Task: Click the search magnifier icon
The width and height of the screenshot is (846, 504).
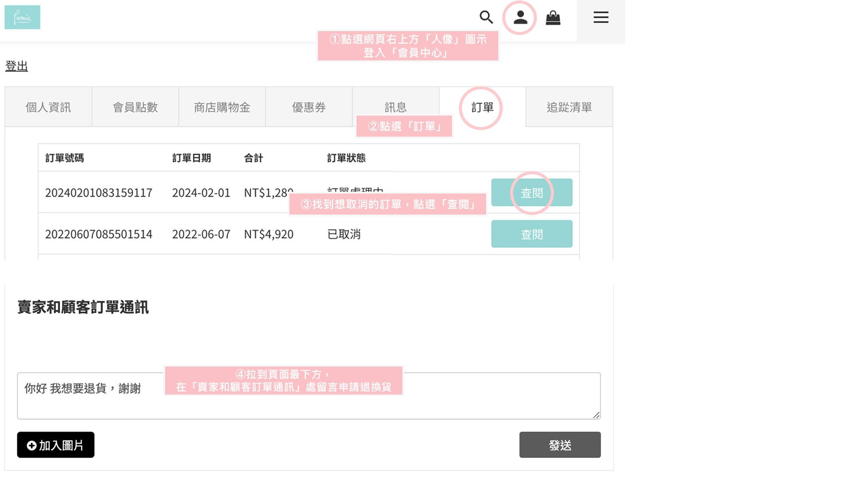Action: [486, 18]
